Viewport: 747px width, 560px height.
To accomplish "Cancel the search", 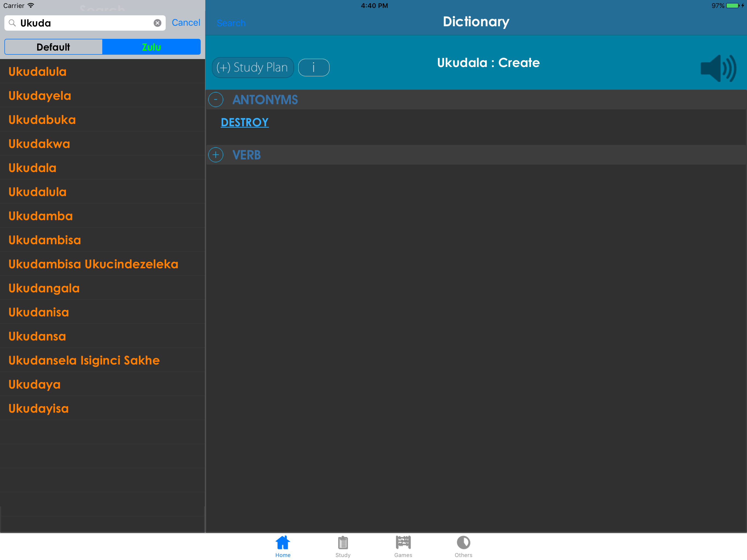I will (186, 23).
